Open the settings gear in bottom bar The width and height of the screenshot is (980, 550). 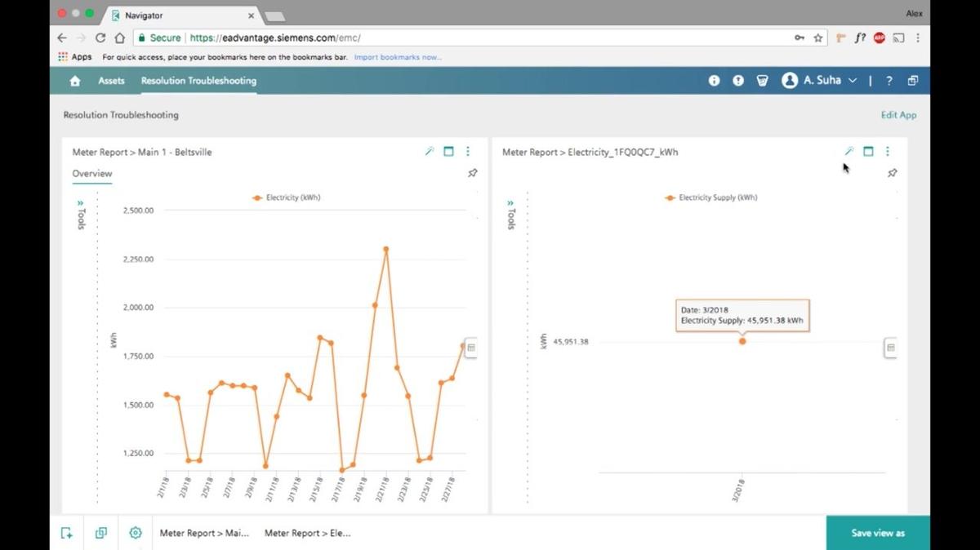(x=136, y=533)
